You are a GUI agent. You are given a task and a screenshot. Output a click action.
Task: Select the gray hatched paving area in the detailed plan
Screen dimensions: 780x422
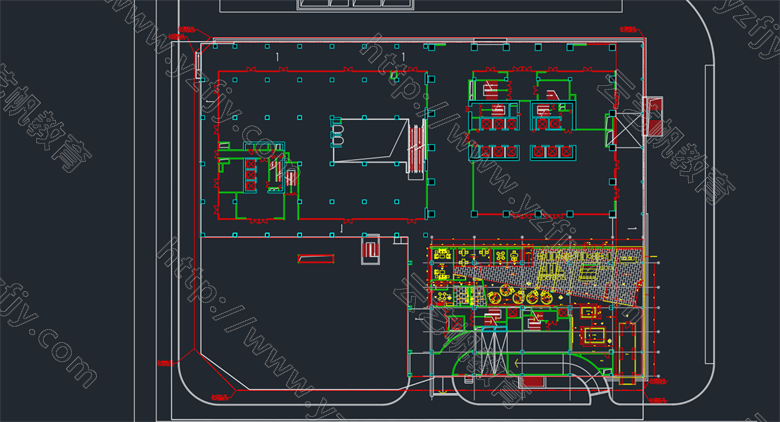(547, 277)
